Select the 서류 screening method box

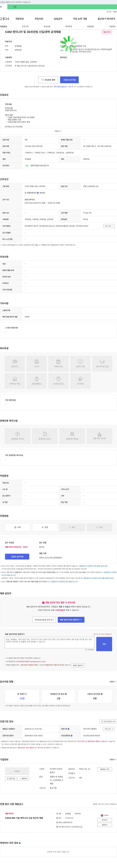coord(18,527)
